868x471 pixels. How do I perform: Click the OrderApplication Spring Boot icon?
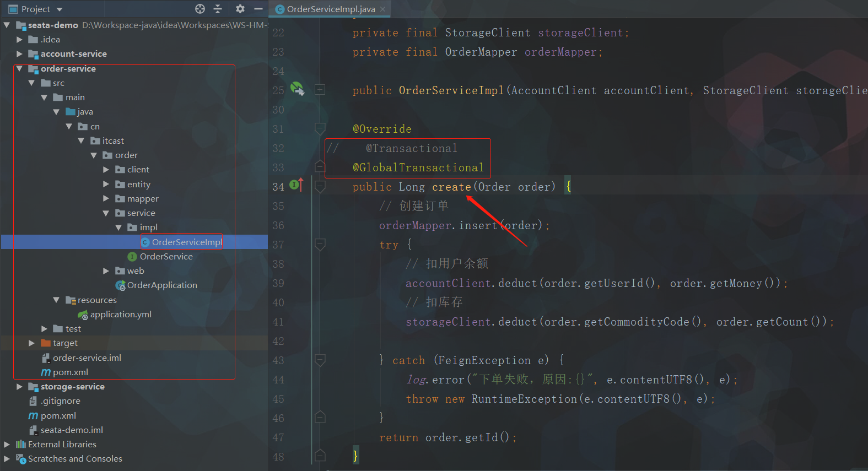pos(120,285)
